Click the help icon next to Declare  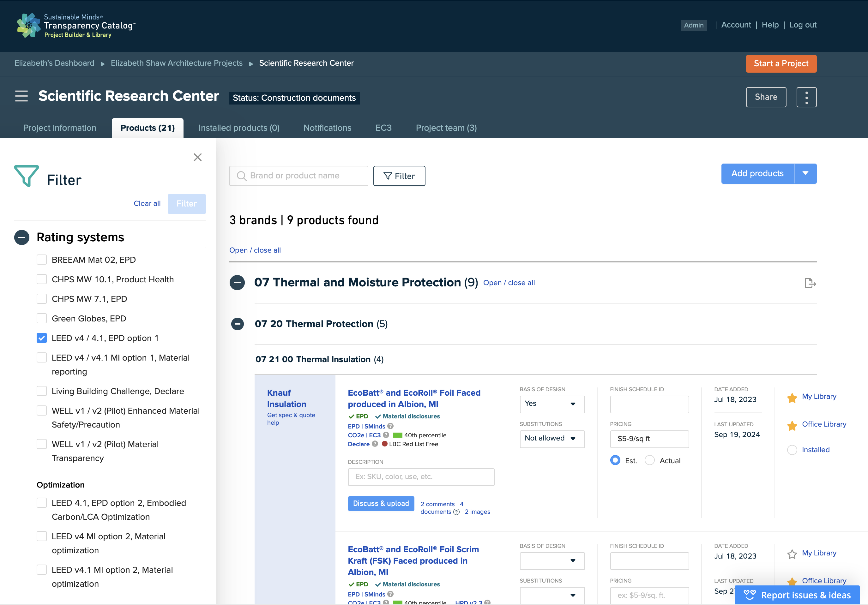click(375, 444)
